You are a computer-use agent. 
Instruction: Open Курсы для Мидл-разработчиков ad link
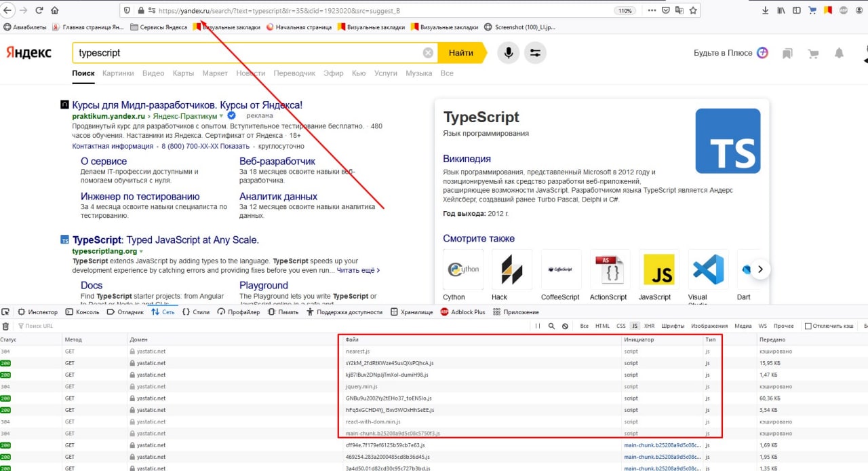click(x=187, y=105)
